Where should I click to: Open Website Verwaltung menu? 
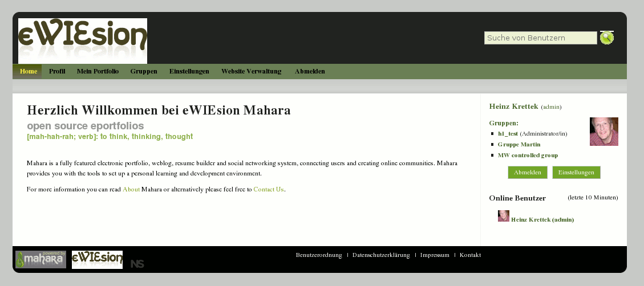pos(252,71)
